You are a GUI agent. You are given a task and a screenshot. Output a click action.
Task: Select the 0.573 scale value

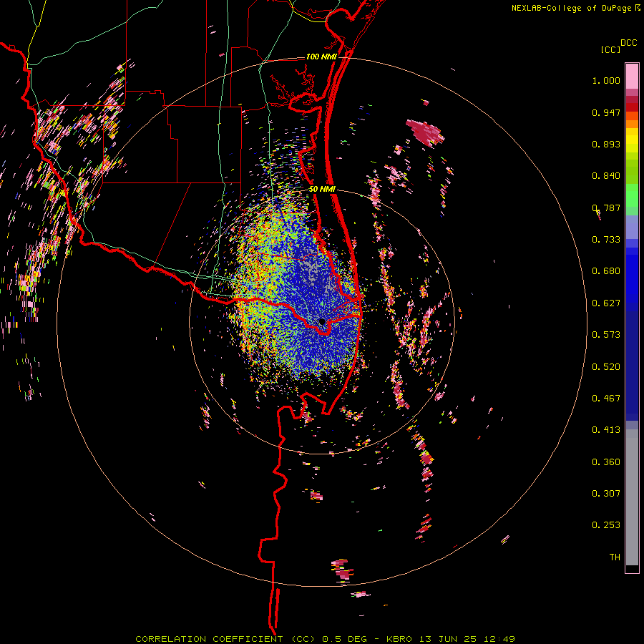coord(606,335)
